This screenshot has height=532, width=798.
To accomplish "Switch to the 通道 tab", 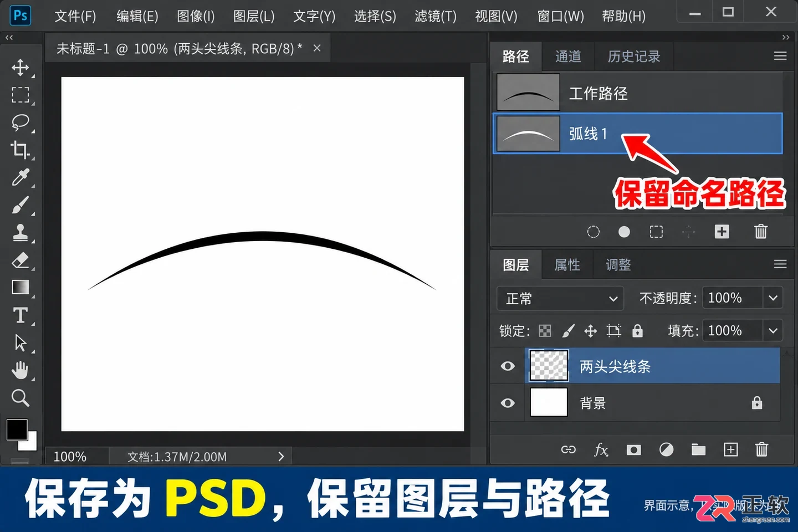I will point(568,57).
